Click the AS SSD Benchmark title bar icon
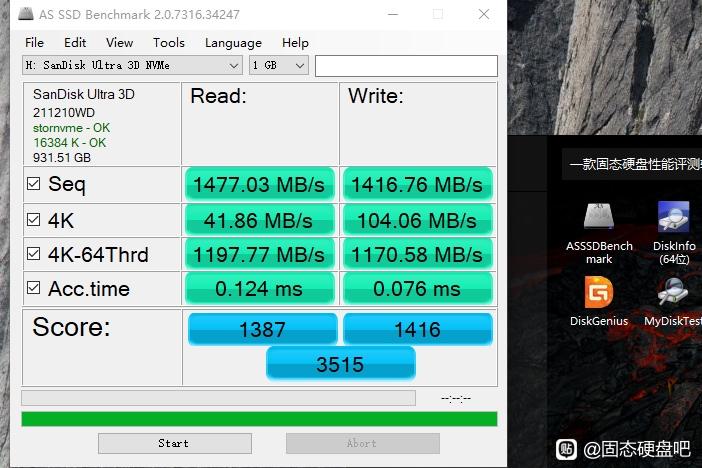 (26, 14)
